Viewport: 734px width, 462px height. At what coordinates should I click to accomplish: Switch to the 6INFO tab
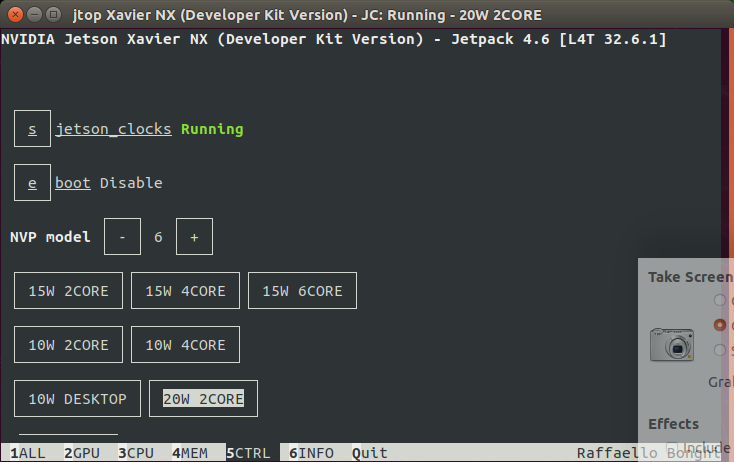coord(311,453)
